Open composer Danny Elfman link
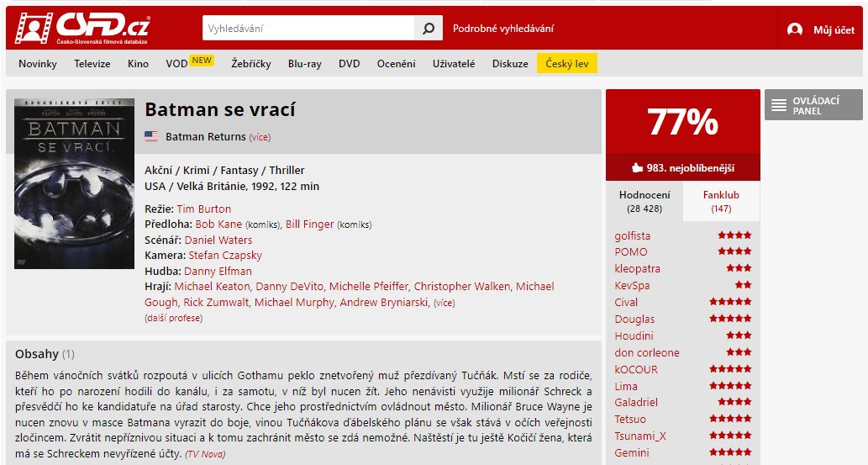This screenshot has width=868, height=465. 218,272
